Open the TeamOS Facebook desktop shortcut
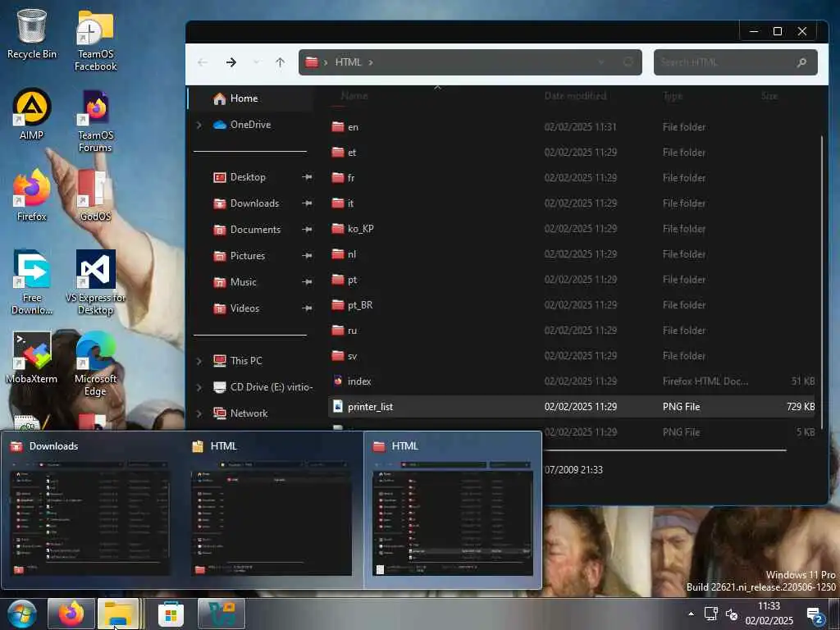 tap(95, 41)
